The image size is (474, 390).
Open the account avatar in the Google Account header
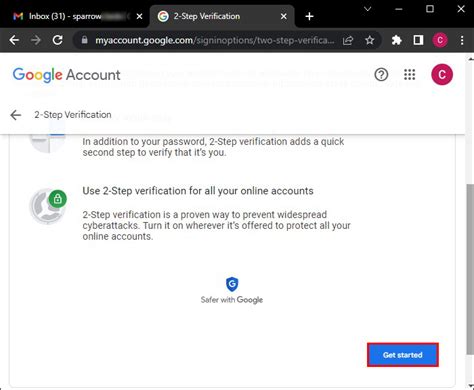pyautogui.click(x=442, y=74)
